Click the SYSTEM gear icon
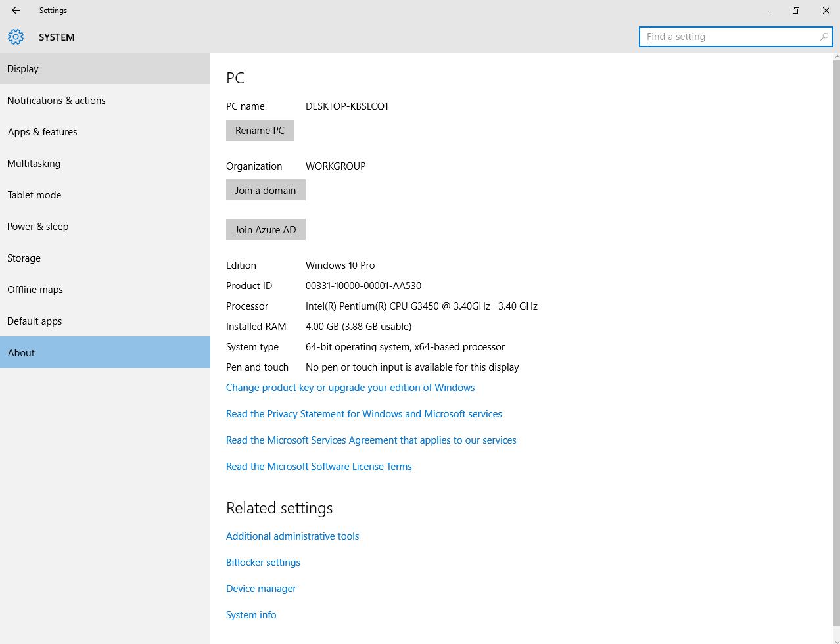 click(16, 37)
